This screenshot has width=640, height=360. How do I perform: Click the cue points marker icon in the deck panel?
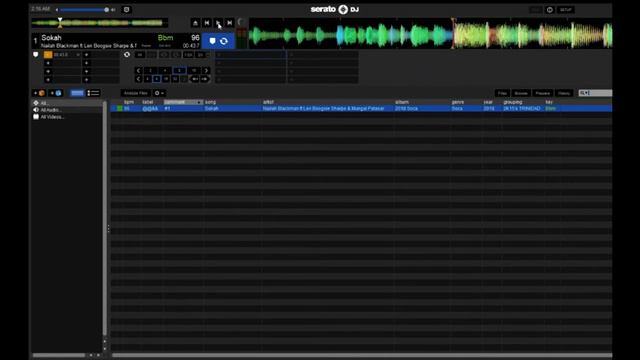36,54
